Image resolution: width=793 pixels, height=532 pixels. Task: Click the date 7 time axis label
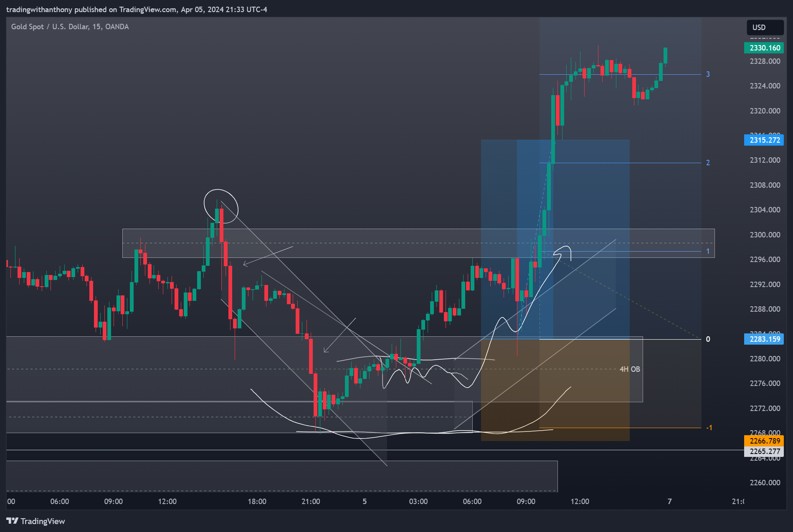point(670,502)
